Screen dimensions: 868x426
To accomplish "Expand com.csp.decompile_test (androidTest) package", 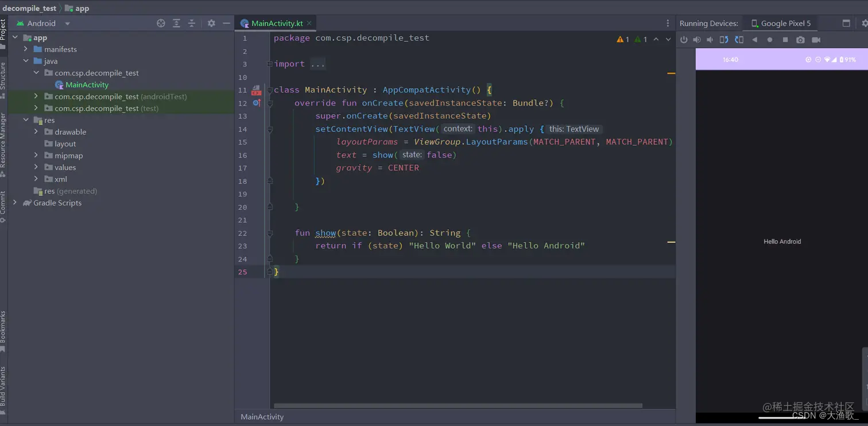I will click(36, 96).
